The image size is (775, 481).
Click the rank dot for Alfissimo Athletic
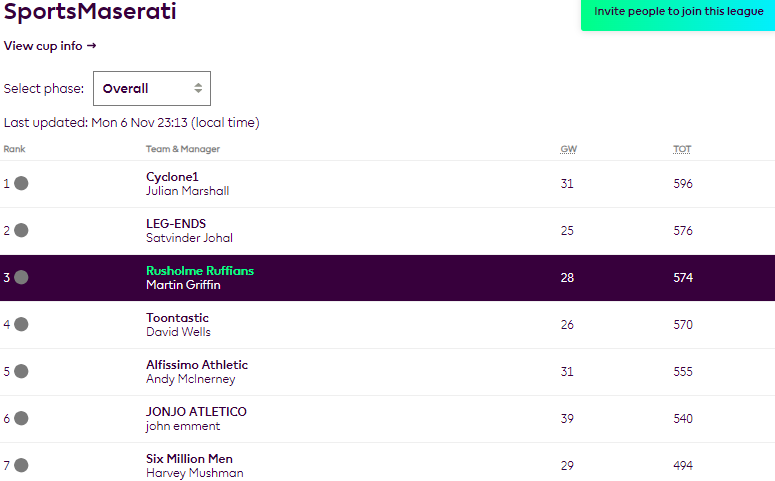[21, 371]
